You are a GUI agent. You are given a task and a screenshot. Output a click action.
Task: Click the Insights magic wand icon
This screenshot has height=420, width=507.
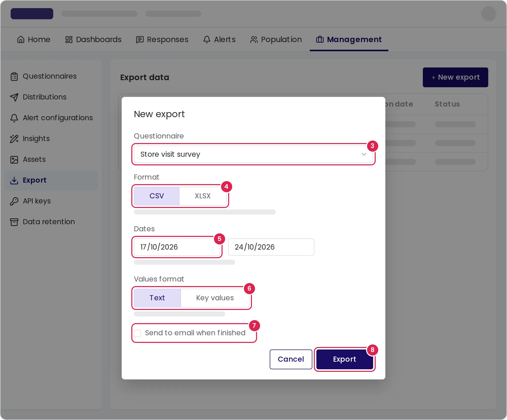click(x=14, y=139)
